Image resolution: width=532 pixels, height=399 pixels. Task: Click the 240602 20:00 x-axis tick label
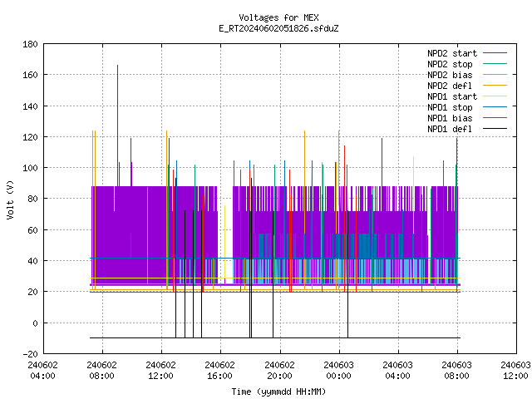279,371
